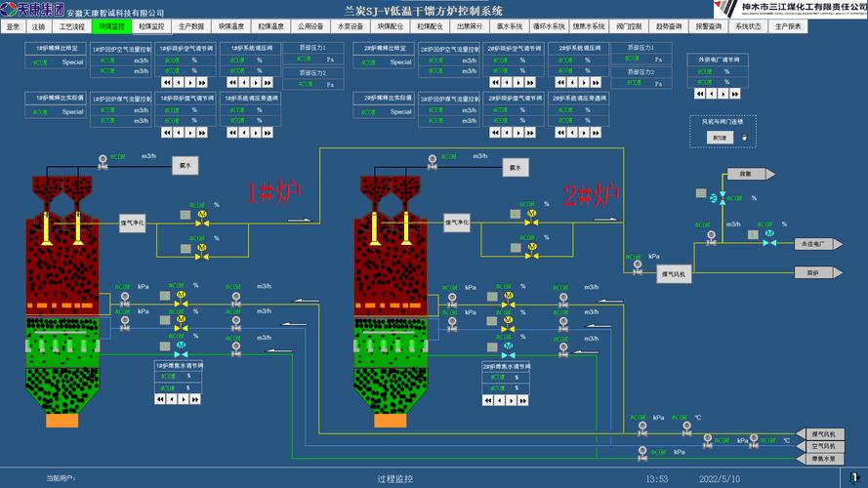Screen dimensions: 868x488
Task: Toggle gray indicator beside 1# furnace top gas valve
Action: (186, 214)
